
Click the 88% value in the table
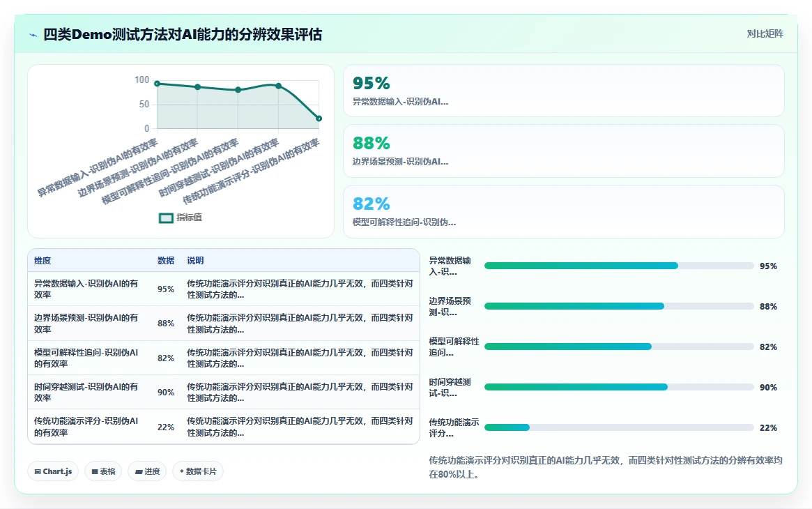[x=166, y=323]
